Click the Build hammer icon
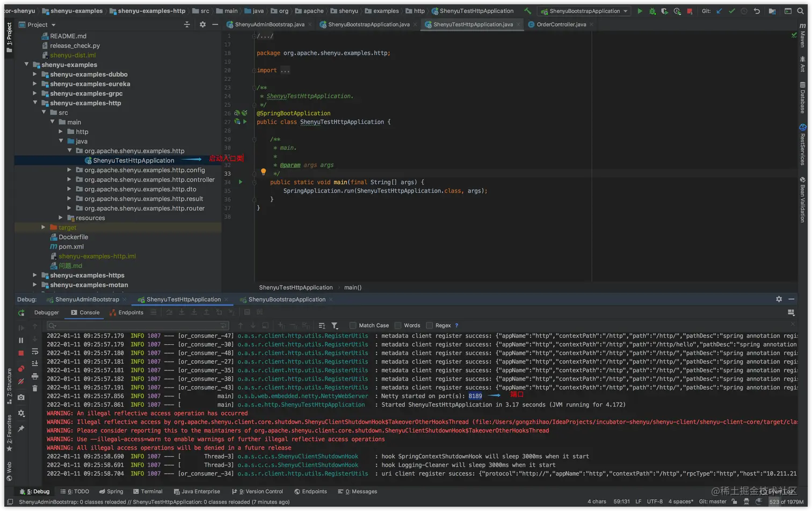812x511 pixels. 527,11
